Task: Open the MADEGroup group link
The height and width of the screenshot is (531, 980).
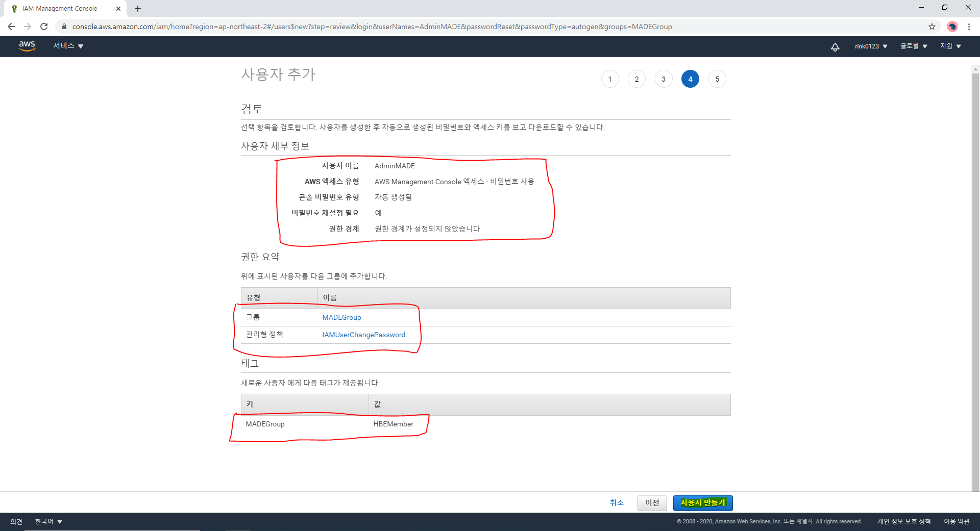Action: click(341, 317)
